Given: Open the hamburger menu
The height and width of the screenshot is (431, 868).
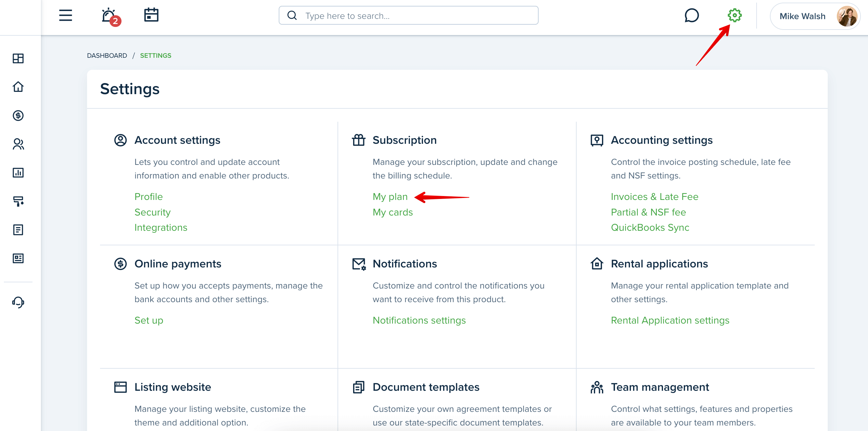Looking at the screenshot, I should 65,16.
